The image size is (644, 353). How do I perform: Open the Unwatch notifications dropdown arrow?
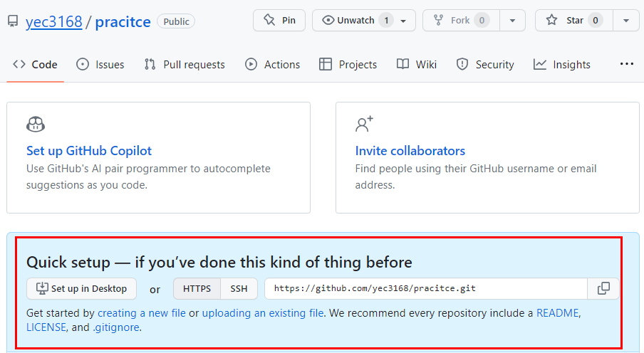[x=403, y=21]
